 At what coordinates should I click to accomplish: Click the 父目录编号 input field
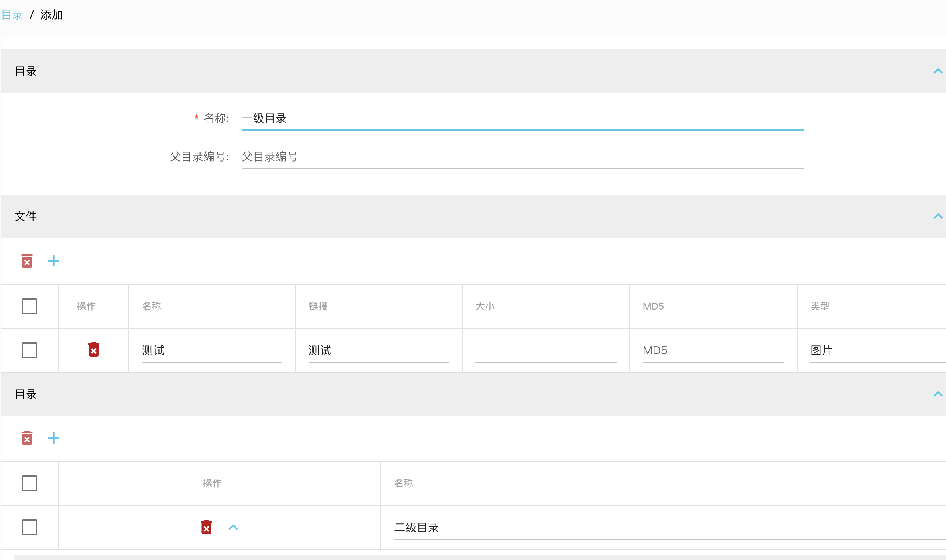point(522,157)
